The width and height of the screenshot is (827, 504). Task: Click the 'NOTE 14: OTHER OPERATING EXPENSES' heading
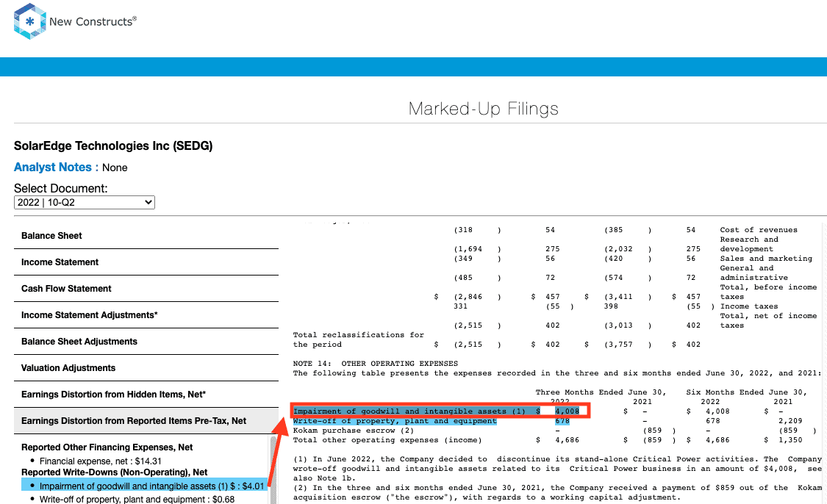coord(376,363)
